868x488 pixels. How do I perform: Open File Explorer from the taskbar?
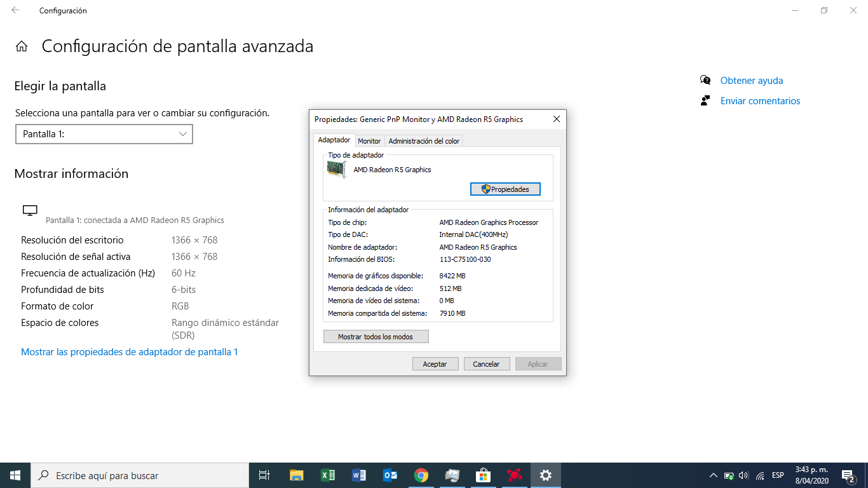296,475
